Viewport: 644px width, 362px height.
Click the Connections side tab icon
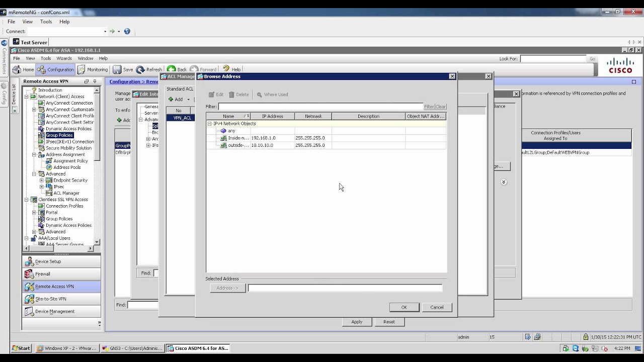click(x=4, y=43)
